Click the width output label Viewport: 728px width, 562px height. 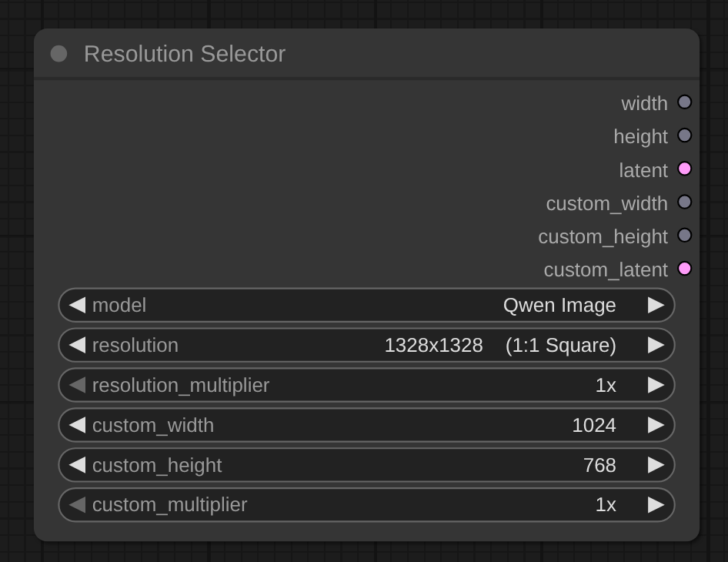(x=644, y=103)
